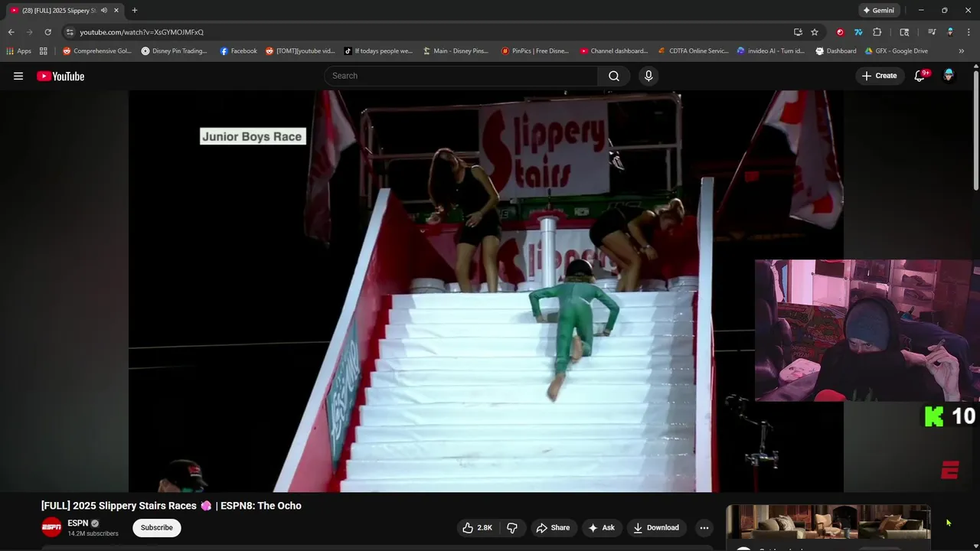The width and height of the screenshot is (980, 551).
Task: Close the Slippery Stairs tab
Action: (116, 10)
